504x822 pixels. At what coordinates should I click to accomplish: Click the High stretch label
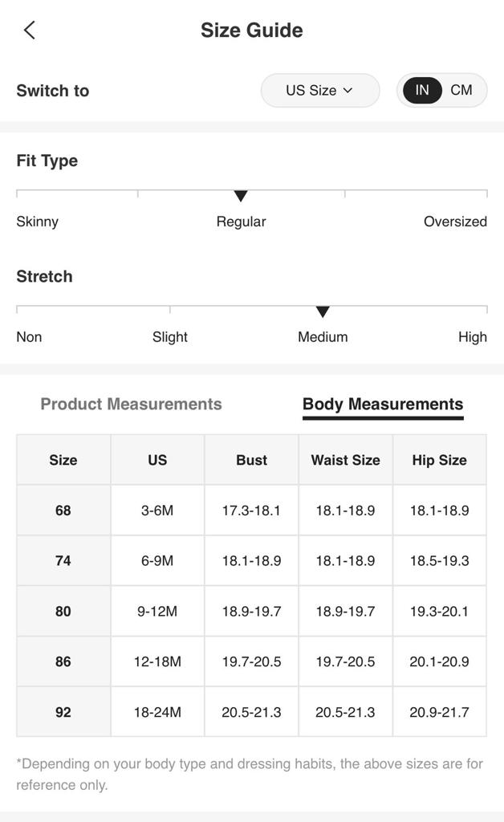pyautogui.click(x=472, y=337)
